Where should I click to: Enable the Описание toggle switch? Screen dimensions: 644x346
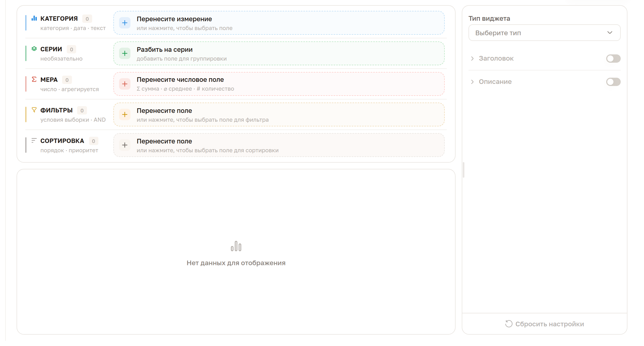[613, 82]
